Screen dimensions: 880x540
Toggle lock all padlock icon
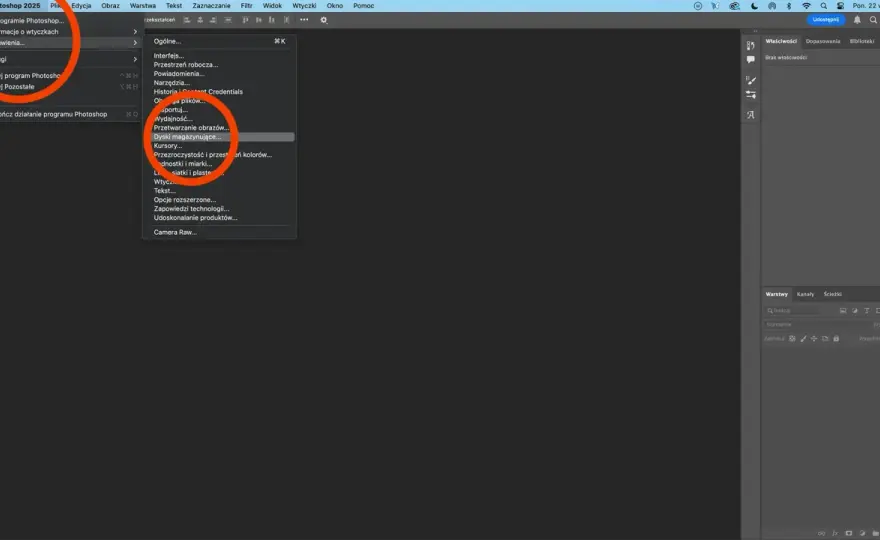(836, 338)
